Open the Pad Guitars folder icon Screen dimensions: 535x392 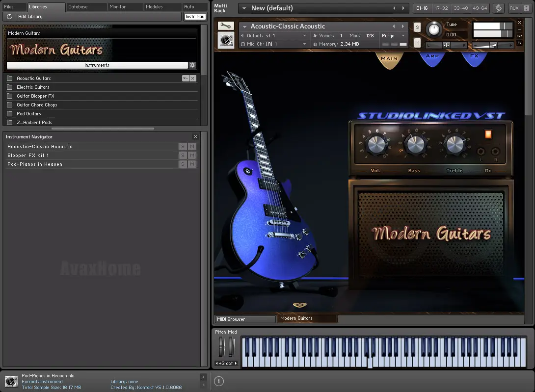point(9,114)
